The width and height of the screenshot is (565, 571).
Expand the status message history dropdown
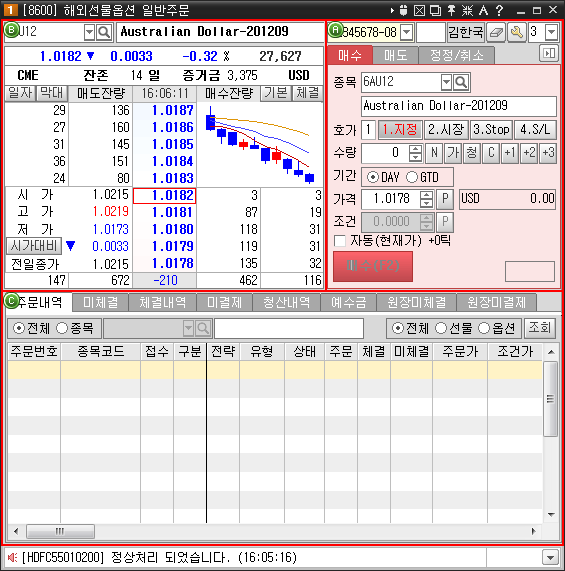(550, 557)
